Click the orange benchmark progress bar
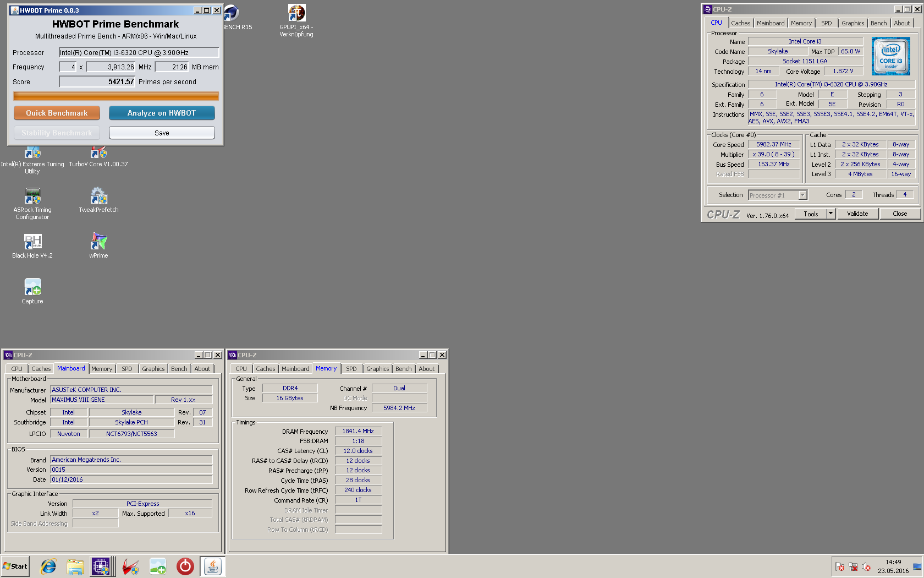 (116, 96)
